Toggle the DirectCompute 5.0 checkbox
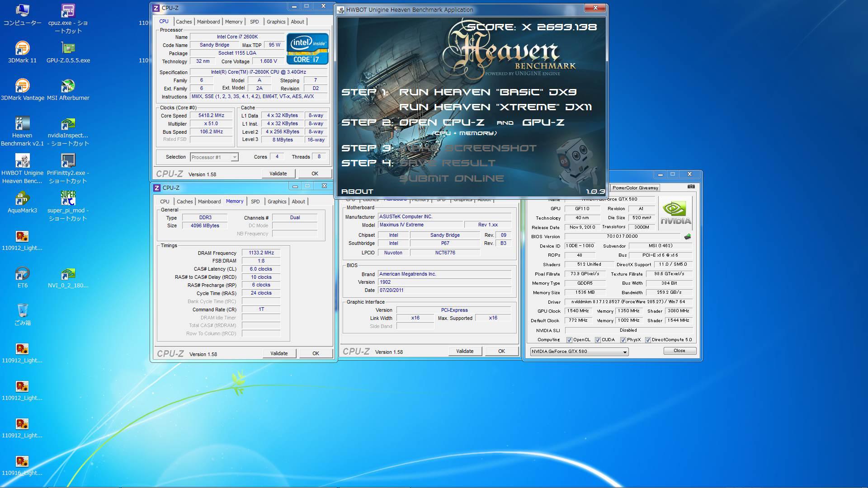868x488 pixels. [x=648, y=340]
